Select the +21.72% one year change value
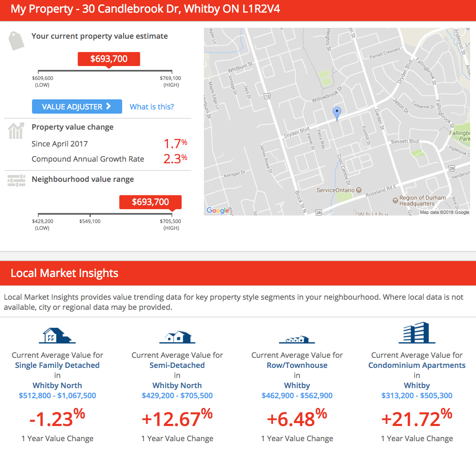Screen dimensions: 476x458 coord(417,418)
